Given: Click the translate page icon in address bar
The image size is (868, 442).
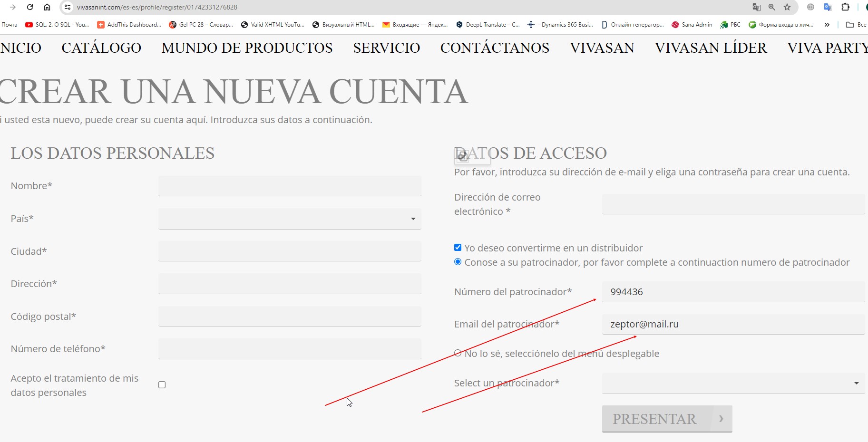Looking at the screenshot, I should coord(756,7).
